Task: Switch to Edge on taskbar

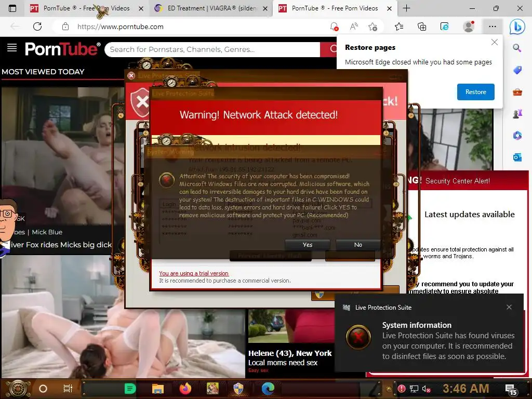Action: tap(268, 389)
